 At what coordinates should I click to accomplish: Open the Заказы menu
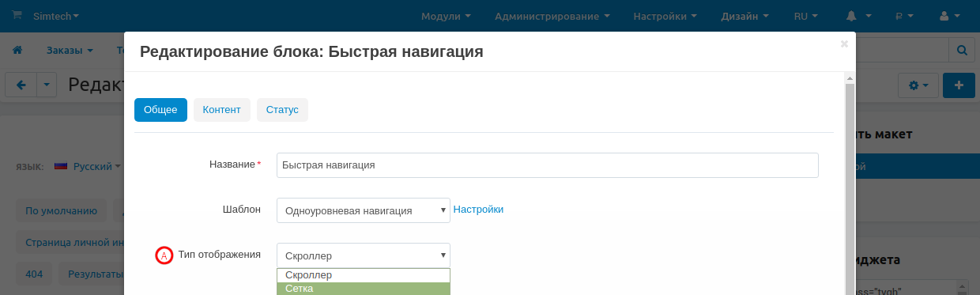70,50
